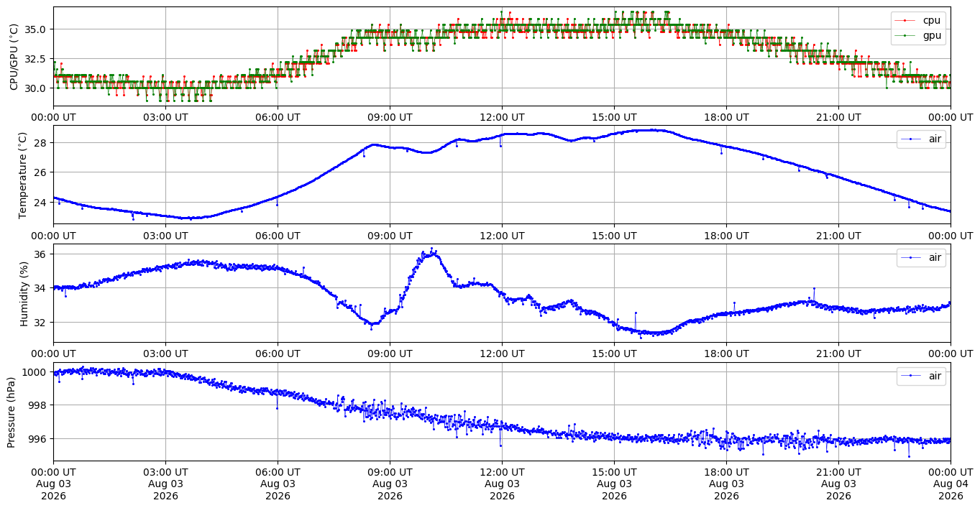This screenshot has width=980, height=508.
Task: Click the 00:00 UT Aug 04 2026 tick label
Action: [951, 486]
